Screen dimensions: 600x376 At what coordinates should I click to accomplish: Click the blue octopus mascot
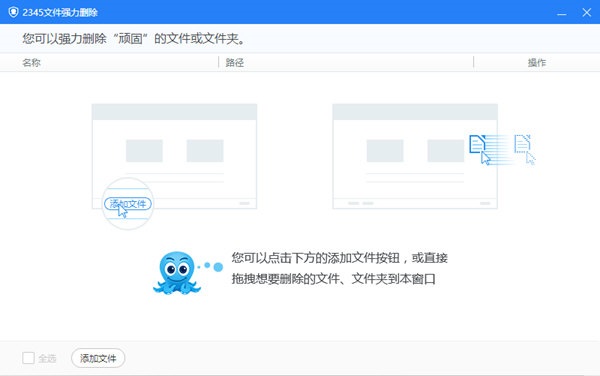coord(177,273)
